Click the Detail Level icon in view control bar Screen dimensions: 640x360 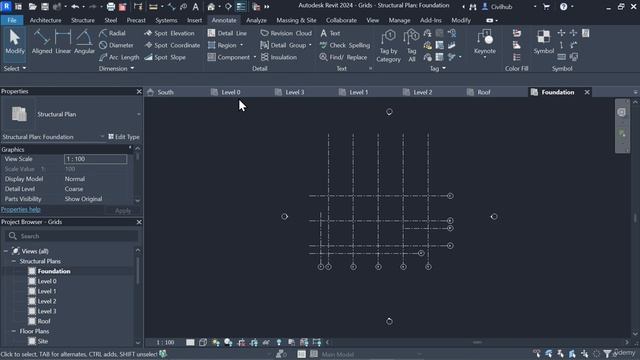coord(190,342)
